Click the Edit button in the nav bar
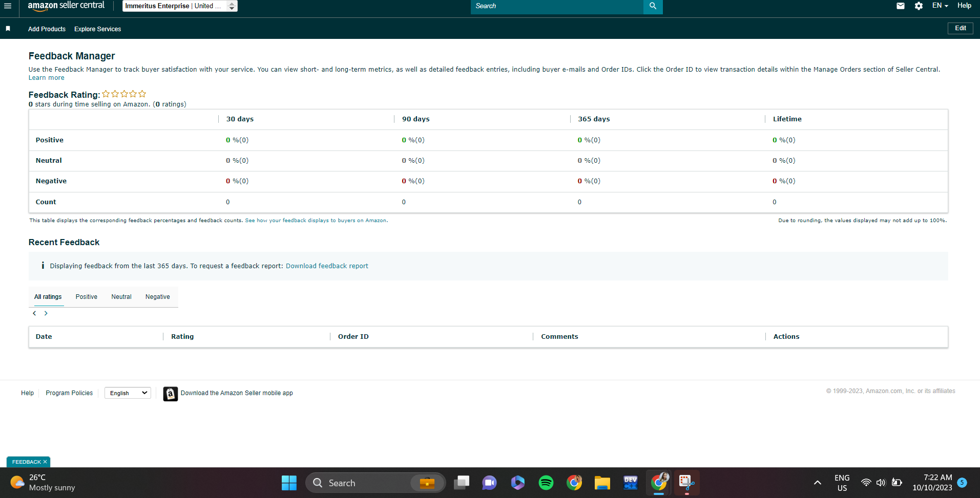 (961, 28)
